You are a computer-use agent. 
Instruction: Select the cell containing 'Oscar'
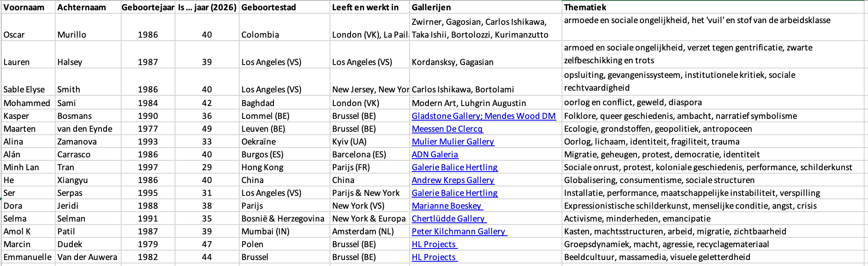click(28, 27)
